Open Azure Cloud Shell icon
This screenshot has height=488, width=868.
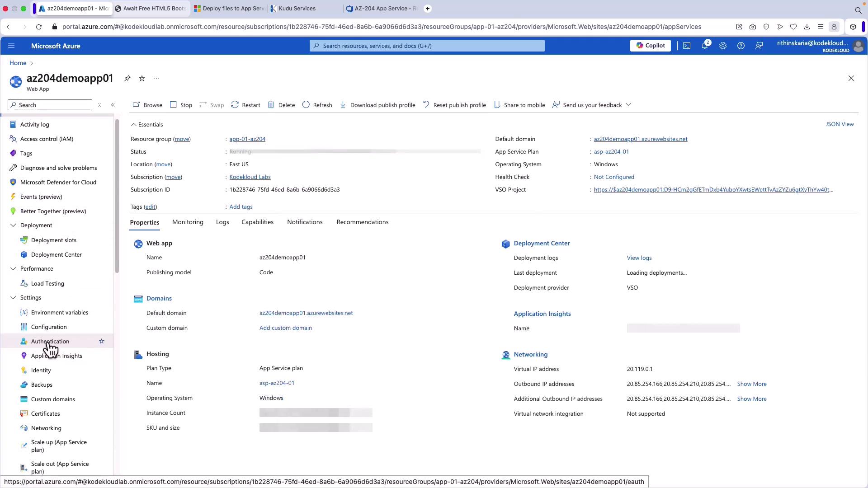click(x=687, y=46)
